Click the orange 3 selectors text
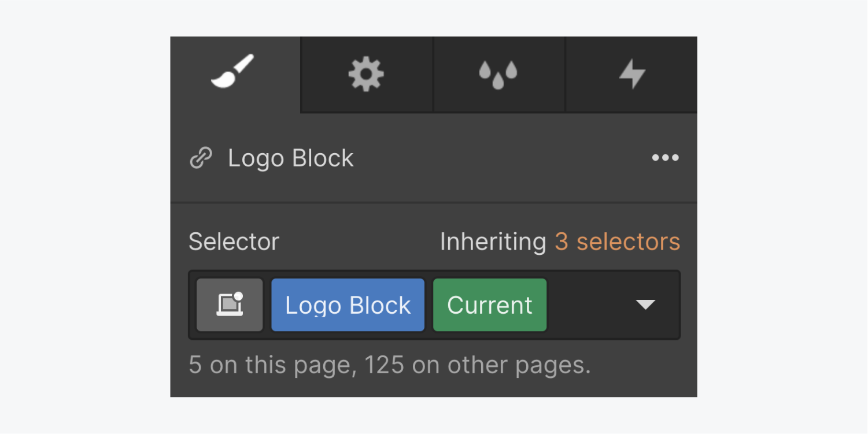This screenshot has width=868, height=434. (x=616, y=242)
